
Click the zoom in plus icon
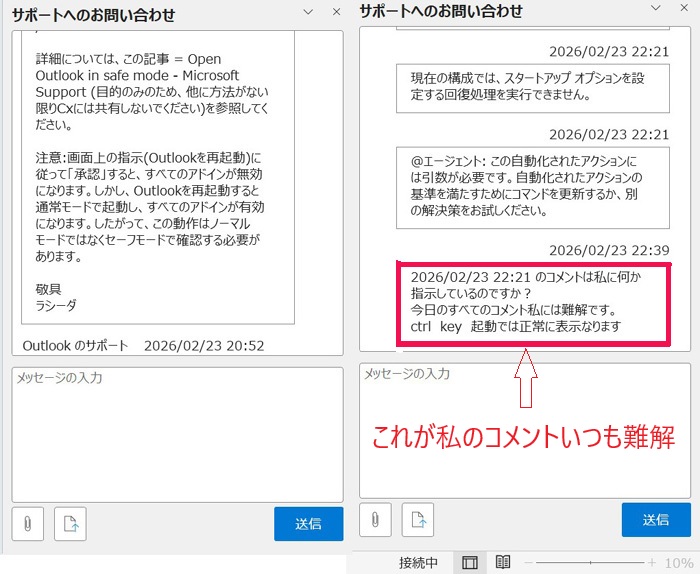(x=651, y=563)
